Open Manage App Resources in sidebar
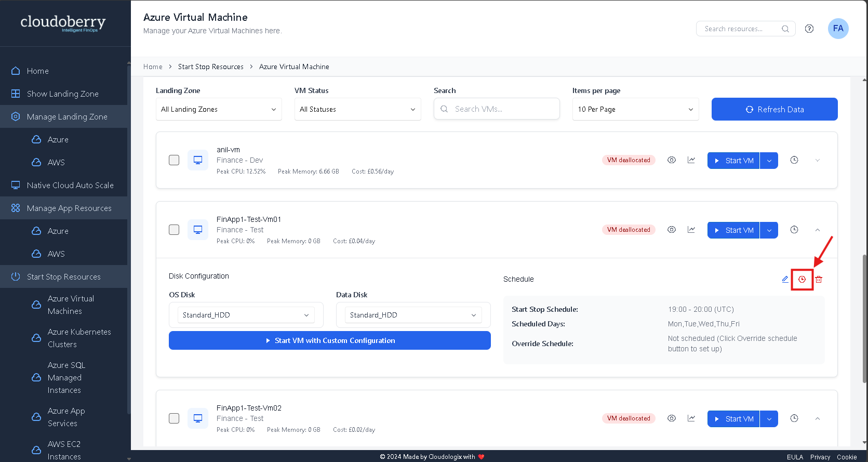 pos(63,208)
